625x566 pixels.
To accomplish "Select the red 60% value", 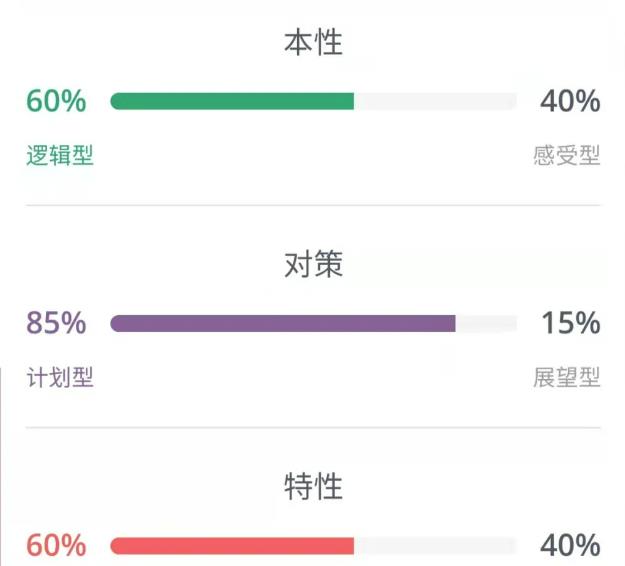I will pyautogui.click(x=56, y=545).
